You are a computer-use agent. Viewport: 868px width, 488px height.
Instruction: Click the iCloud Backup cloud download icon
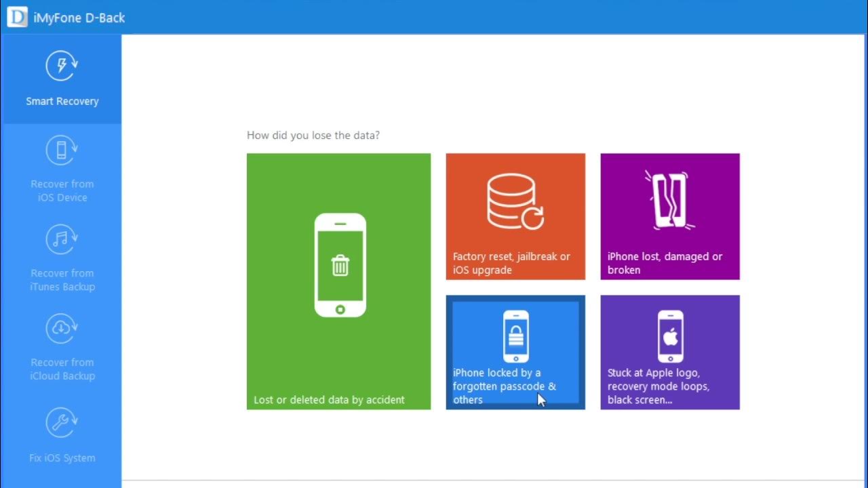[62, 329]
